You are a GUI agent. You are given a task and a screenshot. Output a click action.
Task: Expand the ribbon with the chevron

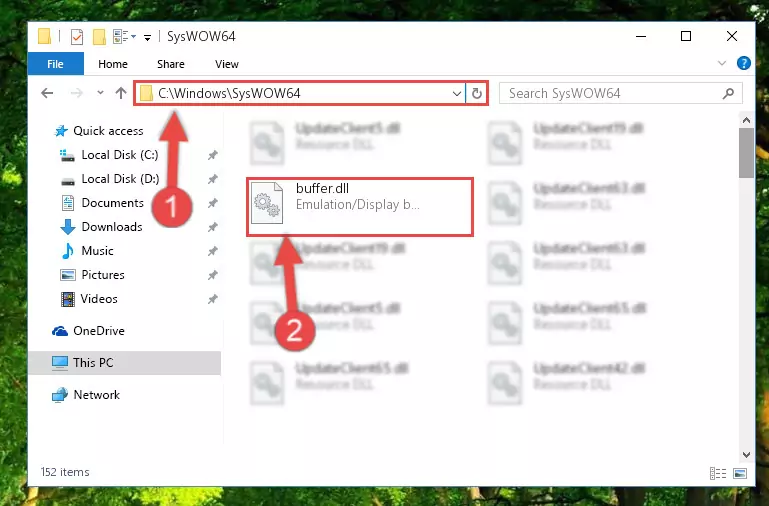(x=722, y=63)
